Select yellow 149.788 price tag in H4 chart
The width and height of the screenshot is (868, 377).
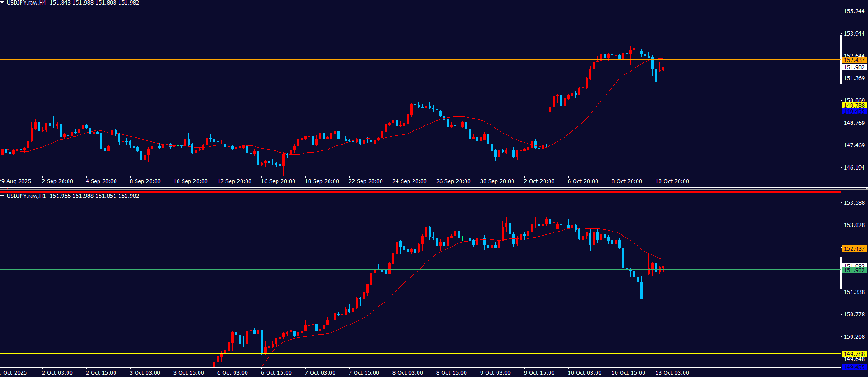point(853,105)
